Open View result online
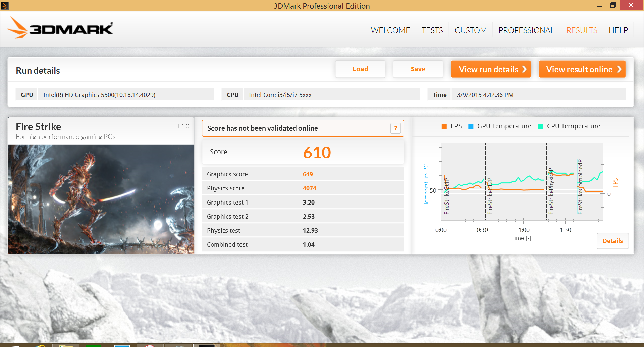The width and height of the screenshot is (644, 347). (582, 69)
